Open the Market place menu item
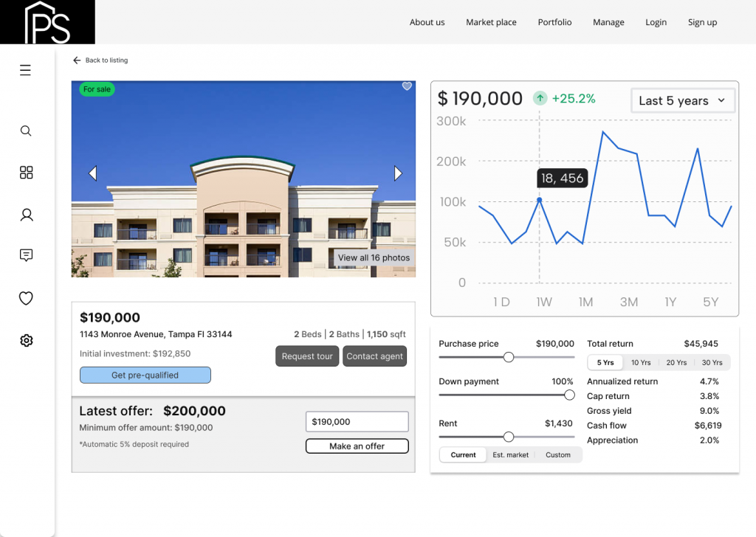Viewport: 756px width, 537px height. (x=491, y=22)
